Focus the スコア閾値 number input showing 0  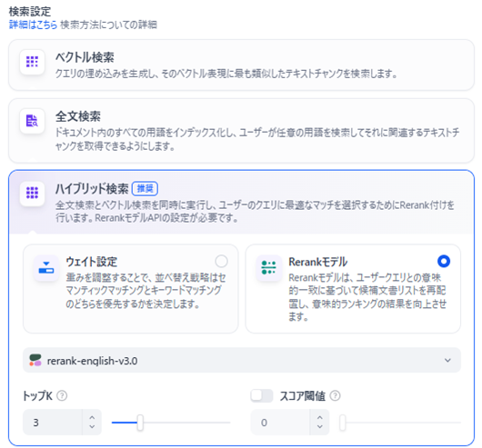click(280, 423)
